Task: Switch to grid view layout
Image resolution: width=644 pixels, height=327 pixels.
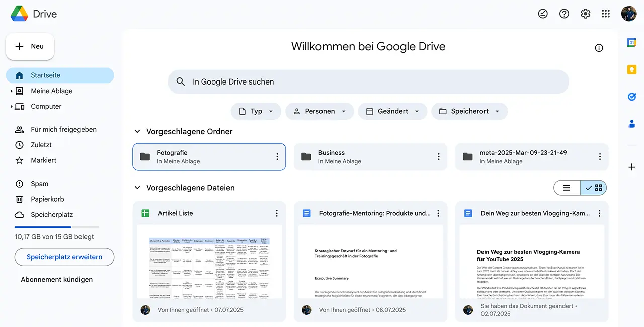Action: (x=593, y=188)
